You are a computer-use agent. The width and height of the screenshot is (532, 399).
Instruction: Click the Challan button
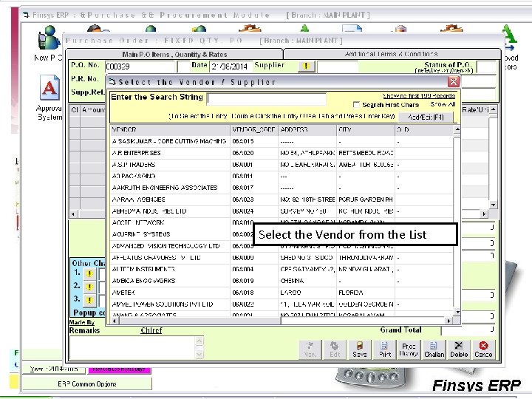(x=434, y=349)
